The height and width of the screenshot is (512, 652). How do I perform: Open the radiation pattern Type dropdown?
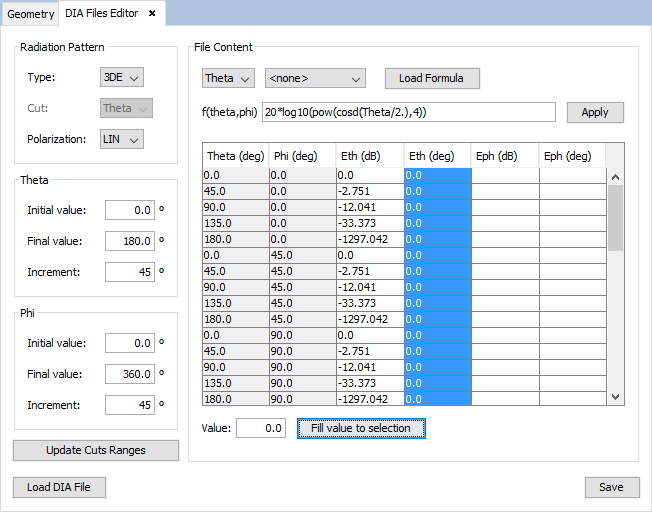click(x=122, y=77)
